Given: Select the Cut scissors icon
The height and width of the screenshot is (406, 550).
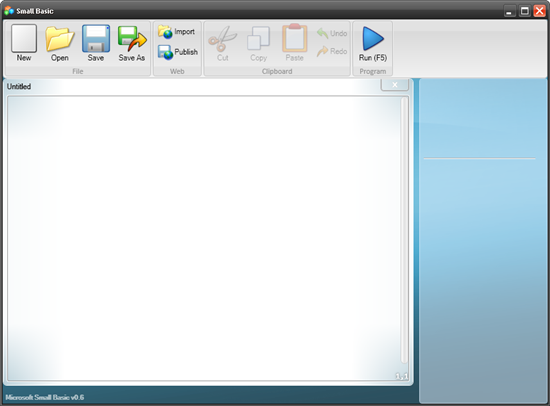Looking at the screenshot, I should click(x=223, y=43).
